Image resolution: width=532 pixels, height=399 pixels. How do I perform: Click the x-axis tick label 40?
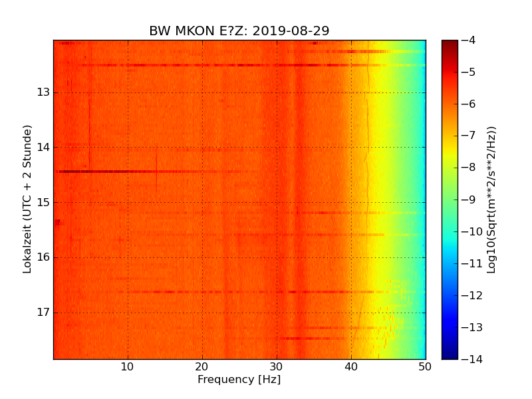(351, 367)
